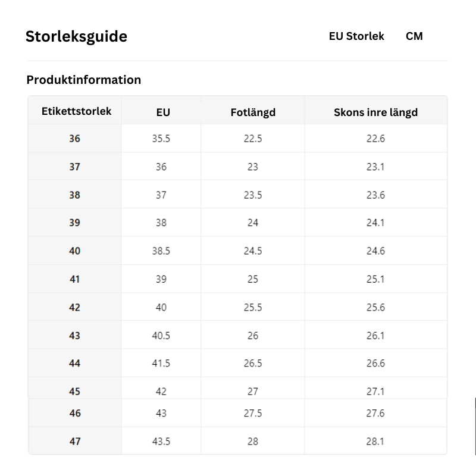Viewport: 476px width, 476px height.
Task: Select the EU column header
Action: 163,112
